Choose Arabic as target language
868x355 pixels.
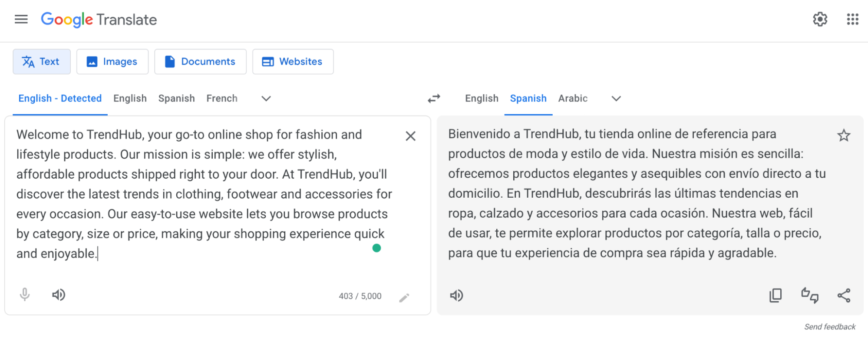point(573,99)
